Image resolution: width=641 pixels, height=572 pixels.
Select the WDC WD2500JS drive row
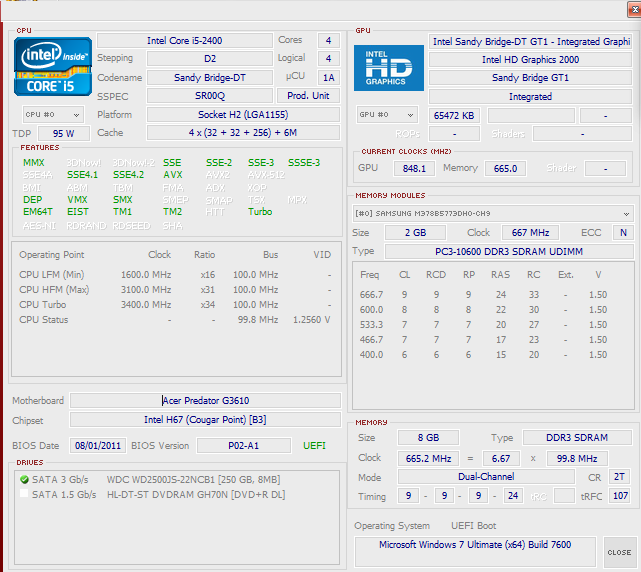177,480
